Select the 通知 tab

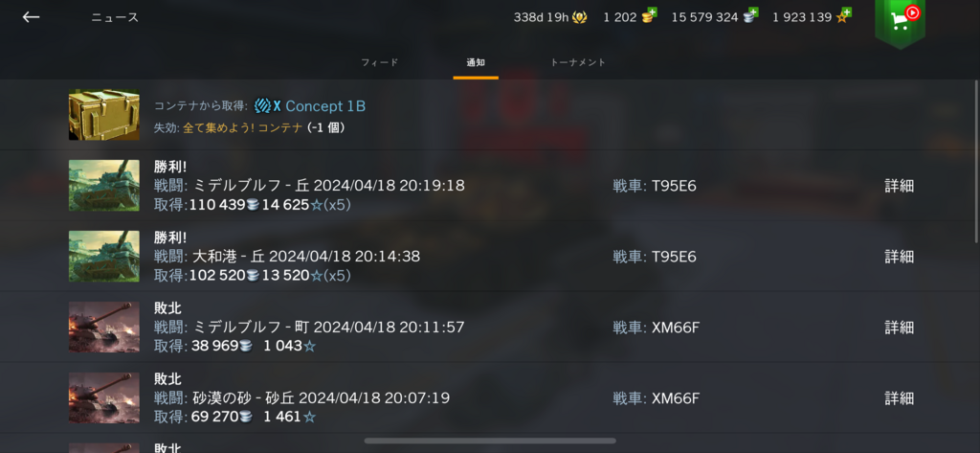click(x=476, y=62)
